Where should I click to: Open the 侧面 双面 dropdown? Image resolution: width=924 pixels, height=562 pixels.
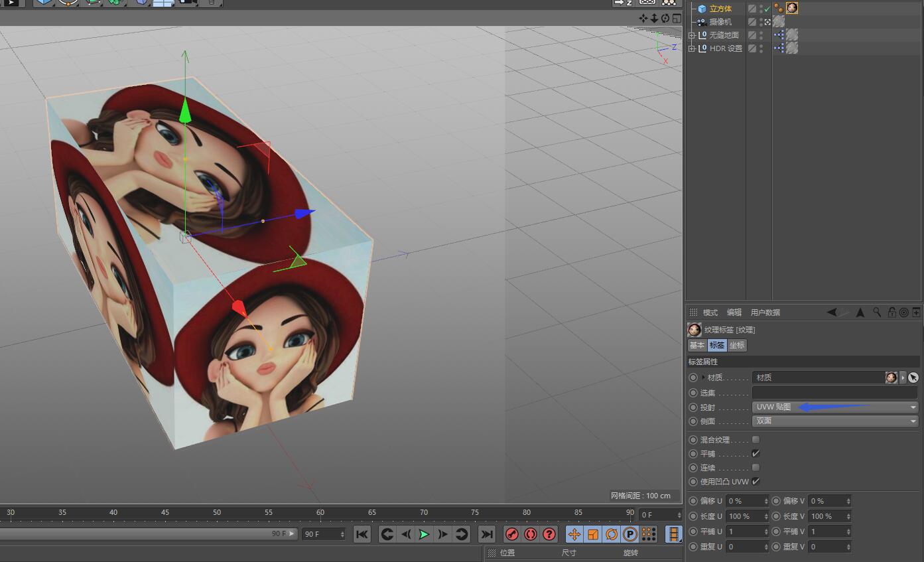[835, 421]
